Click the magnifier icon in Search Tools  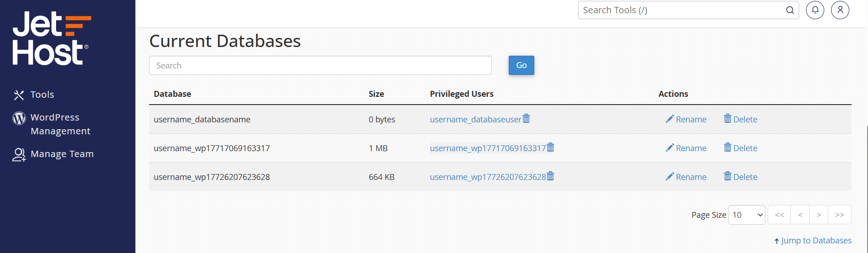[790, 10]
